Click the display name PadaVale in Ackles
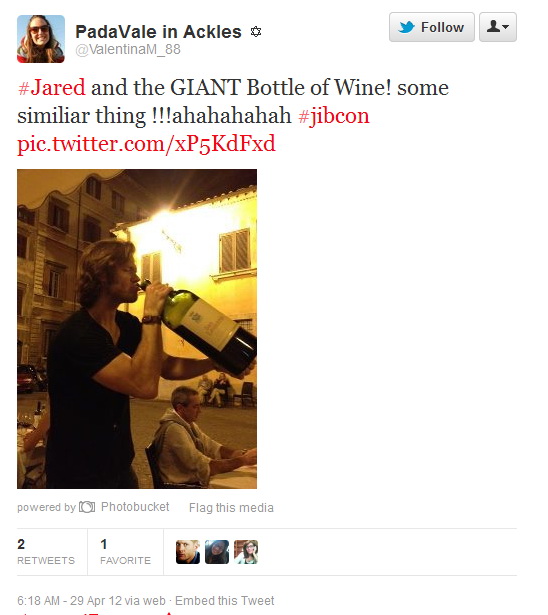This screenshot has height=615, width=548. [x=158, y=32]
